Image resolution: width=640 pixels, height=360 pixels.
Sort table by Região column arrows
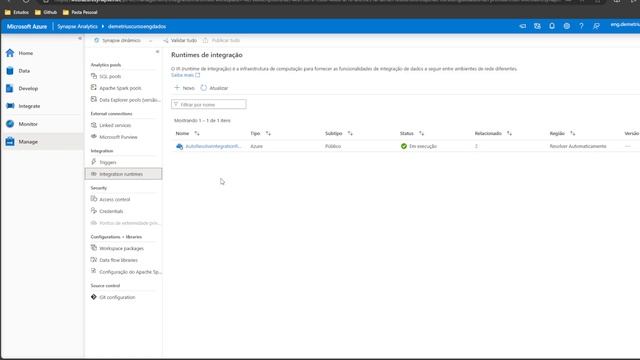point(573,133)
